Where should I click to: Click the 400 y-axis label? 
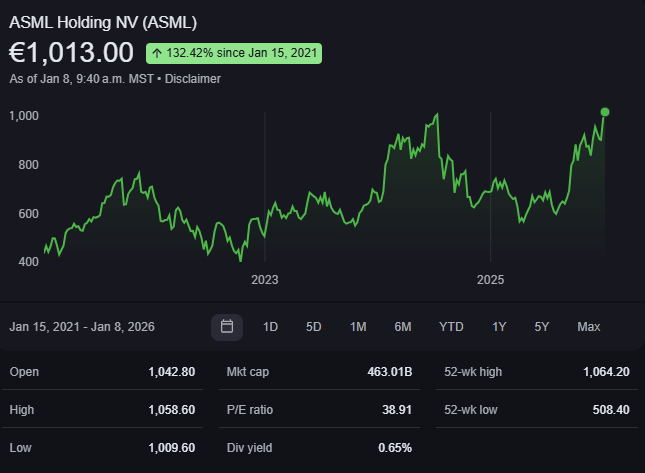click(x=28, y=262)
